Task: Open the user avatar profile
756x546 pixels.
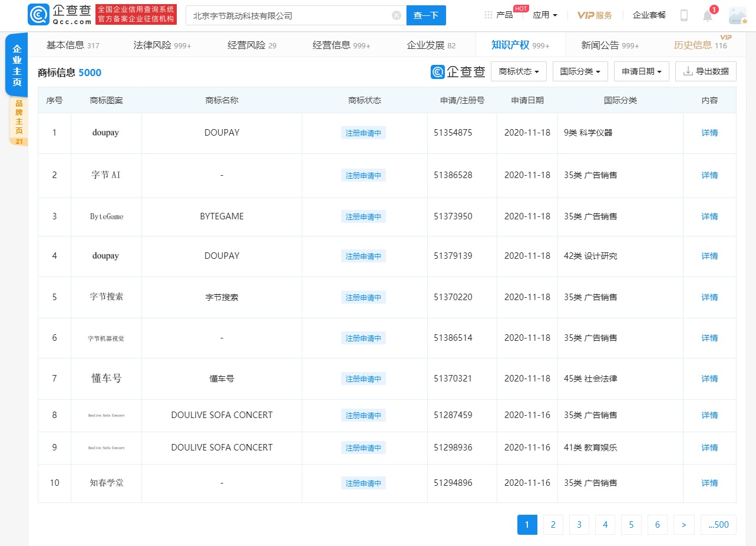Action: tap(737, 15)
